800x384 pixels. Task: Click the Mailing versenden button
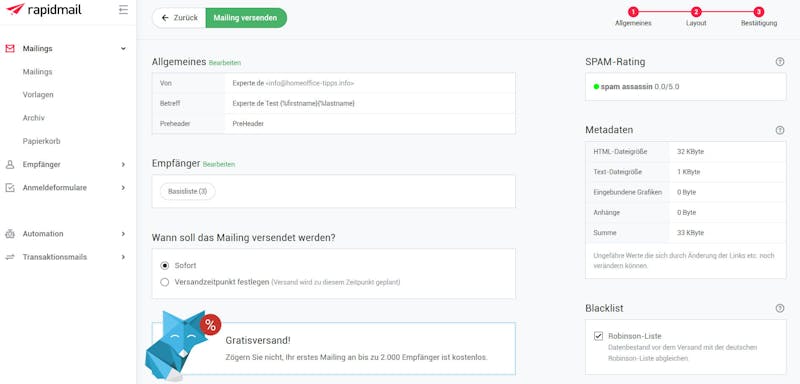[245, 18]
